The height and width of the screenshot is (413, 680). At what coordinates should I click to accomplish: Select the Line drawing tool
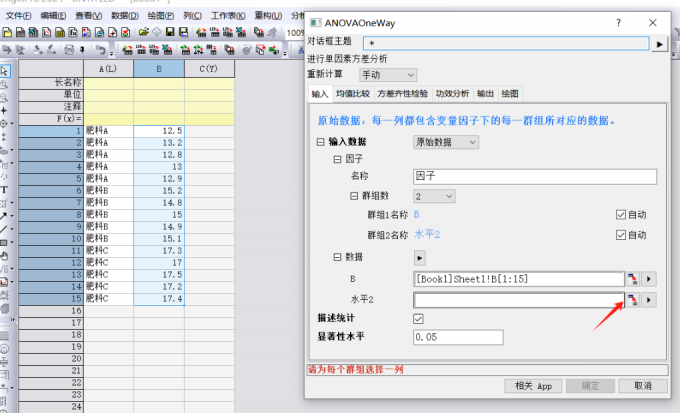click(x=3, y=229)
